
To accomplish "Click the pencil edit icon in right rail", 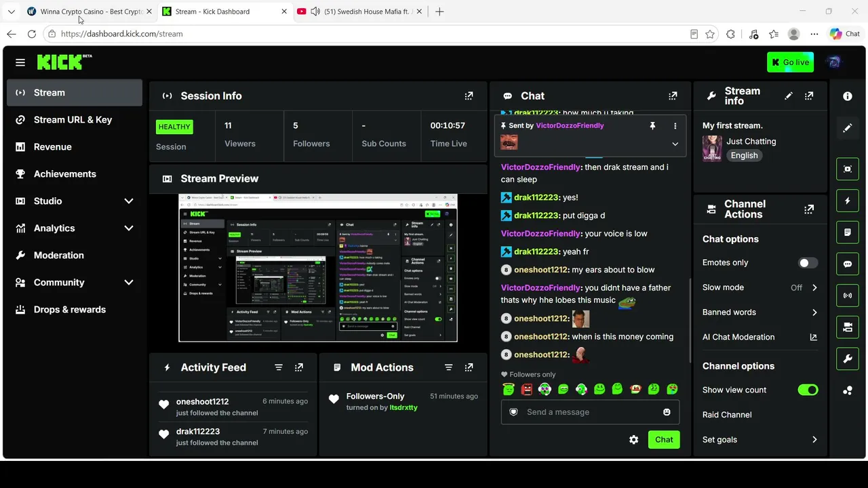I will (848, 128).
